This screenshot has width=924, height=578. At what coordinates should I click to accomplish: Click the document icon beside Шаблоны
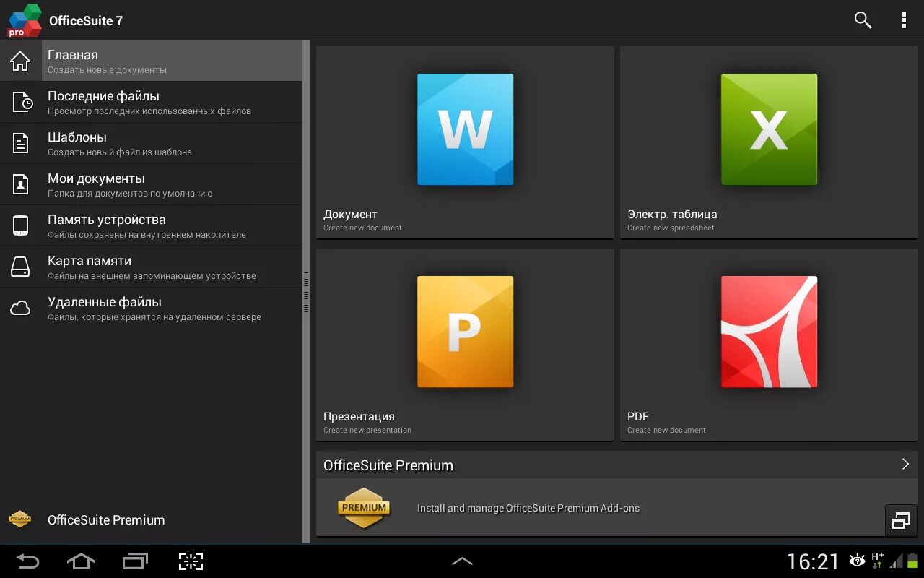[21, 143]
